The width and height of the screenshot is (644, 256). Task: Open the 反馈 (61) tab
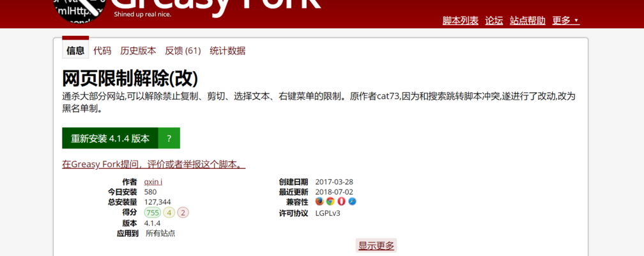[183, 51]
